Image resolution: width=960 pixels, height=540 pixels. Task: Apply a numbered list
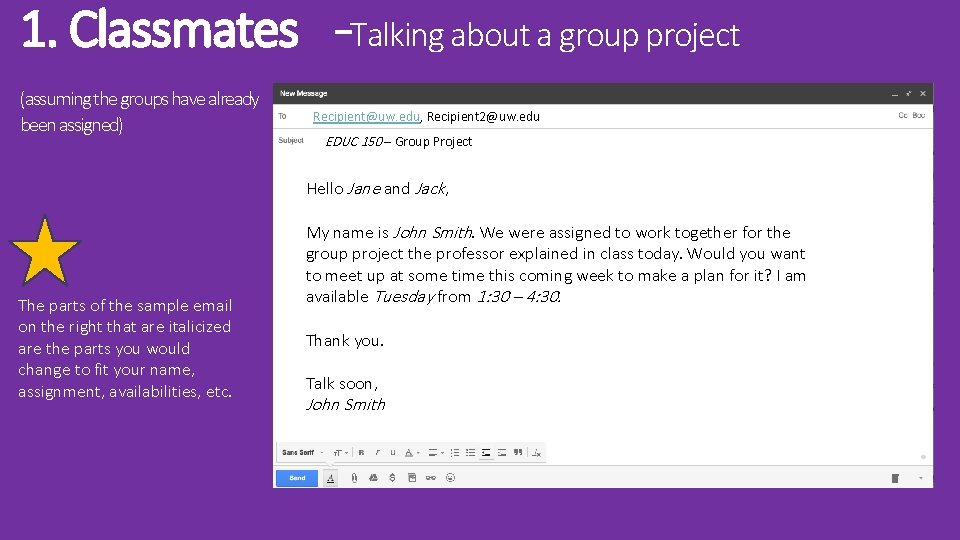pos(455,453)
